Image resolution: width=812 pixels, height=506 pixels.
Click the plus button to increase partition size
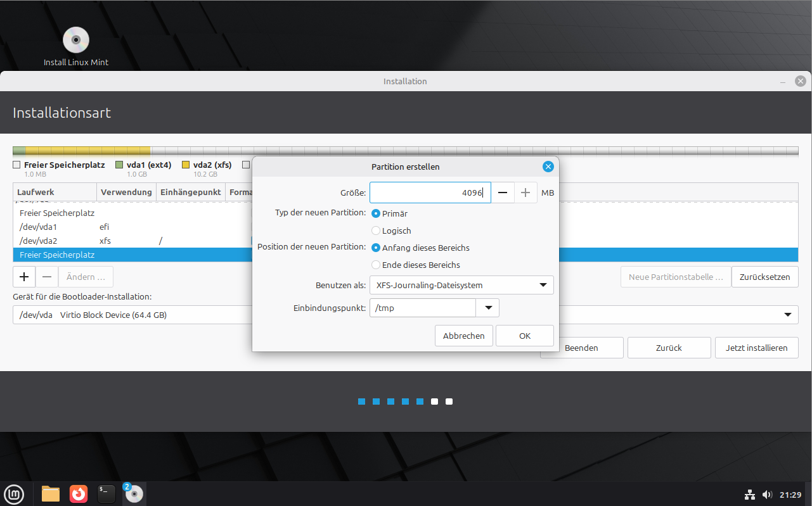point(525,193)
